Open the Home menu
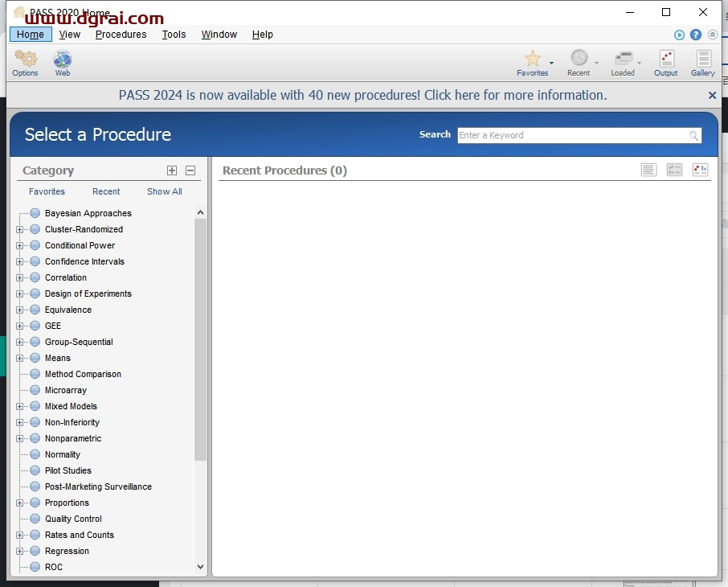The image size is (728, 587). pos(31,35)
